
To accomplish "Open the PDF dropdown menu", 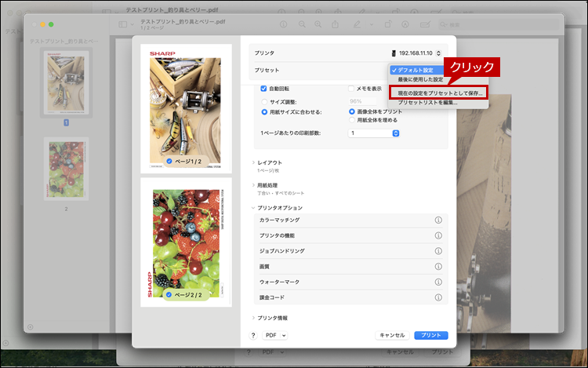I will [x=274, y=335].
